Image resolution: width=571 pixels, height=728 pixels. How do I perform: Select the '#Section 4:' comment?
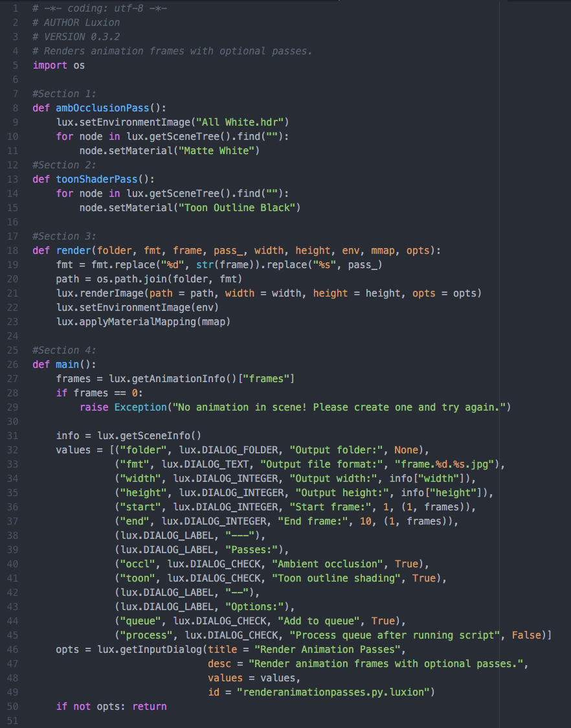[x=65, y=350]
